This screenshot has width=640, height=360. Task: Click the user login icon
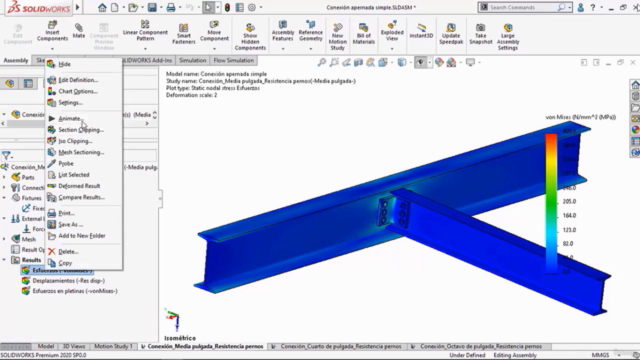580,7
